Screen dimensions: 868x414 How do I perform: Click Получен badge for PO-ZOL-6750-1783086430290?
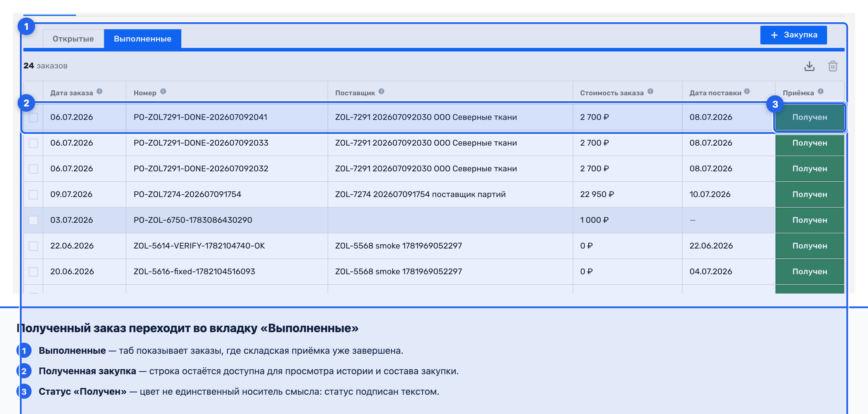(x=810, y=220)
